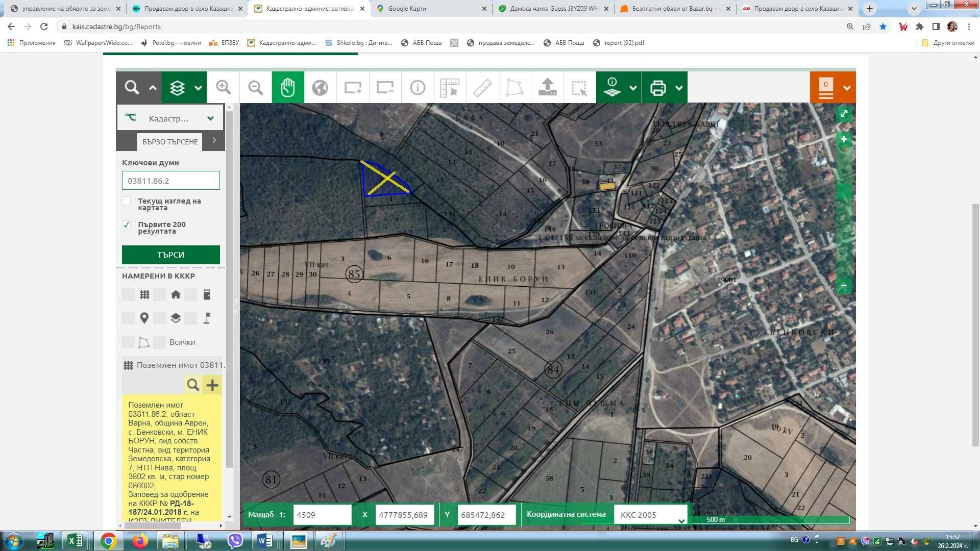
Task: Select the polygon area measure tool
Action: click(x=514, y=88)
